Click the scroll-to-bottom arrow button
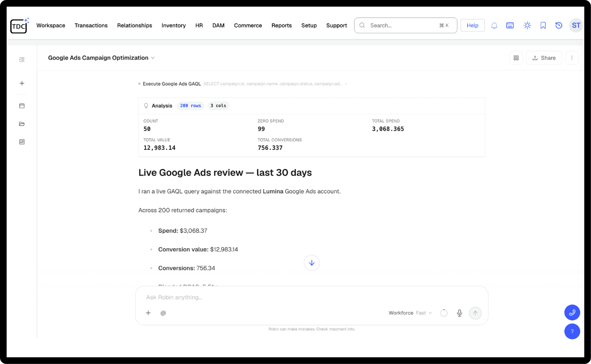This screenshot has height=364, width=591. [x=312, y=263]
